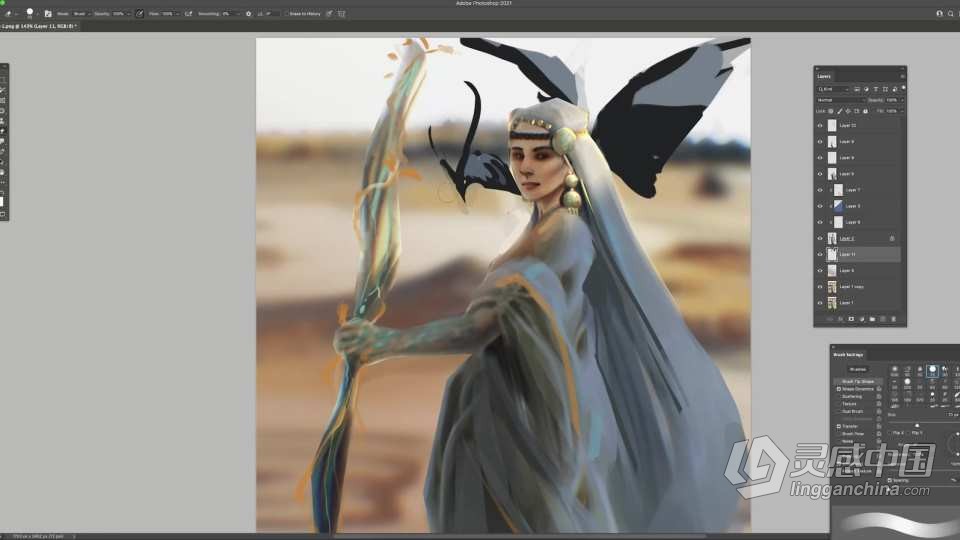Create a new layer icon
The width and height of the screenshot is (960, 540).
click(x=882, y=319)
